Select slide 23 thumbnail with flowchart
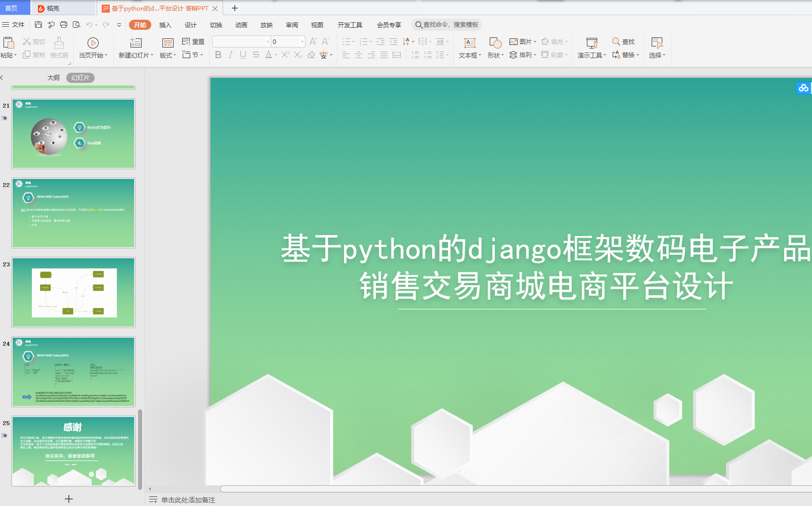812x506 pixels. (73, 292)
